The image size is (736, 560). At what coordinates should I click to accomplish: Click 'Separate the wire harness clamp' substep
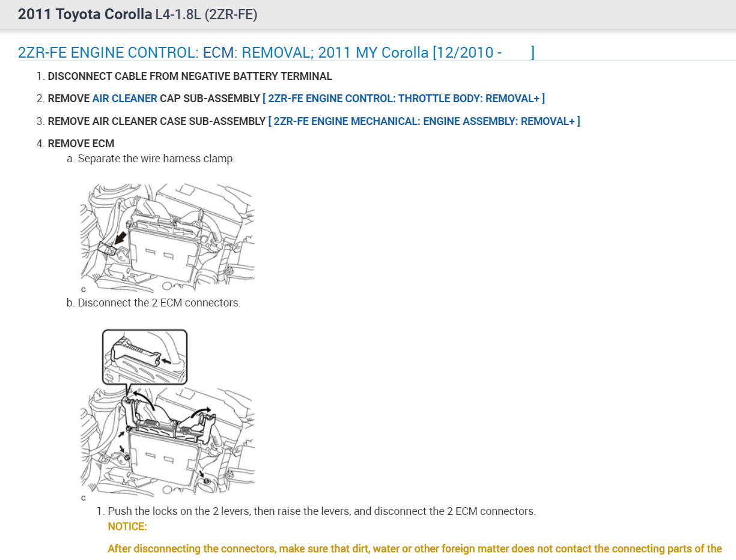click(x=151, y=159)
